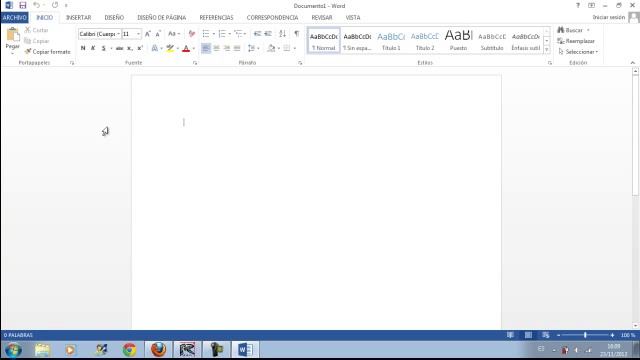This screenshot has height=360, width=640.
Task: Apply the Título 1 style
Action: click(391, 41)
